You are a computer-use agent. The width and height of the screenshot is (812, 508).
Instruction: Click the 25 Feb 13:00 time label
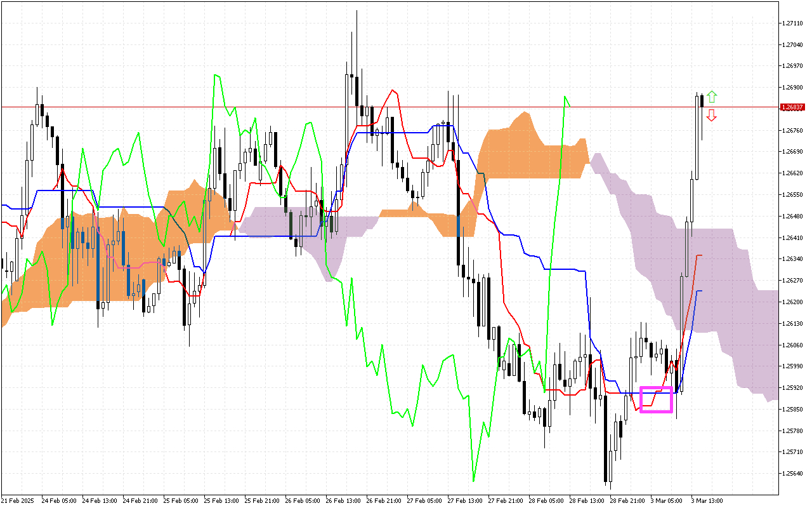(x=221, y=500)
